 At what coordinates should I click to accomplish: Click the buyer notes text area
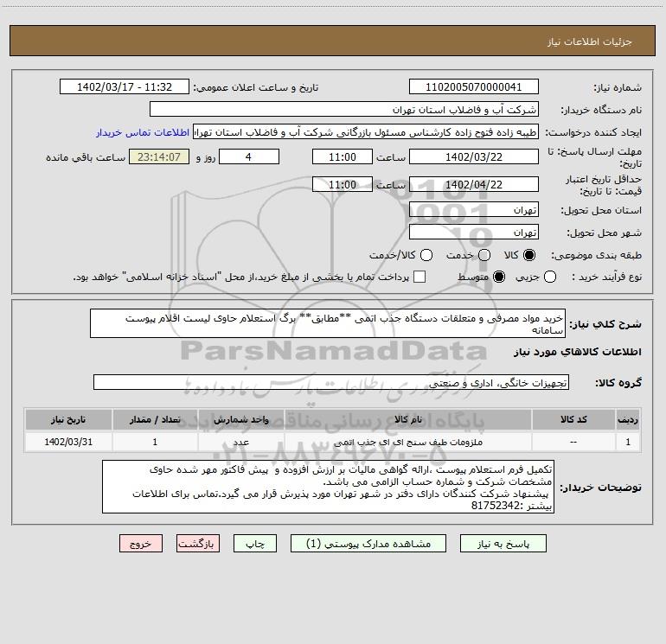click(x=328, y=487)
